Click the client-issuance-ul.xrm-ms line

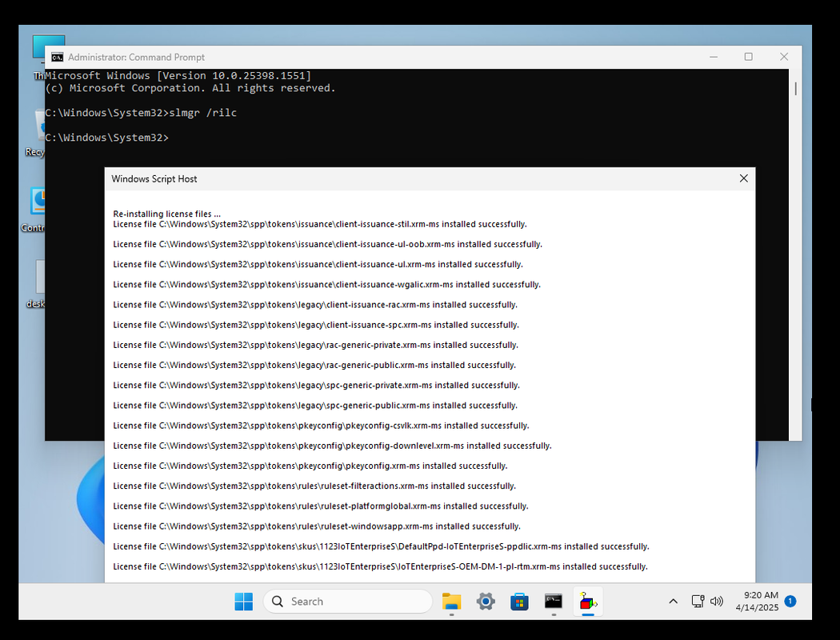(x=318, y=265)
